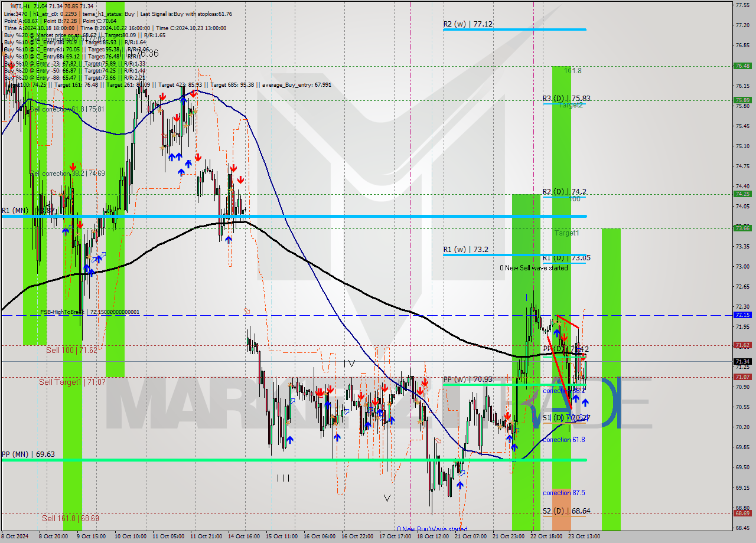Select the R1 (w) | 73.2 label
This screenshot has height=543, width=756.
(466, 250)
